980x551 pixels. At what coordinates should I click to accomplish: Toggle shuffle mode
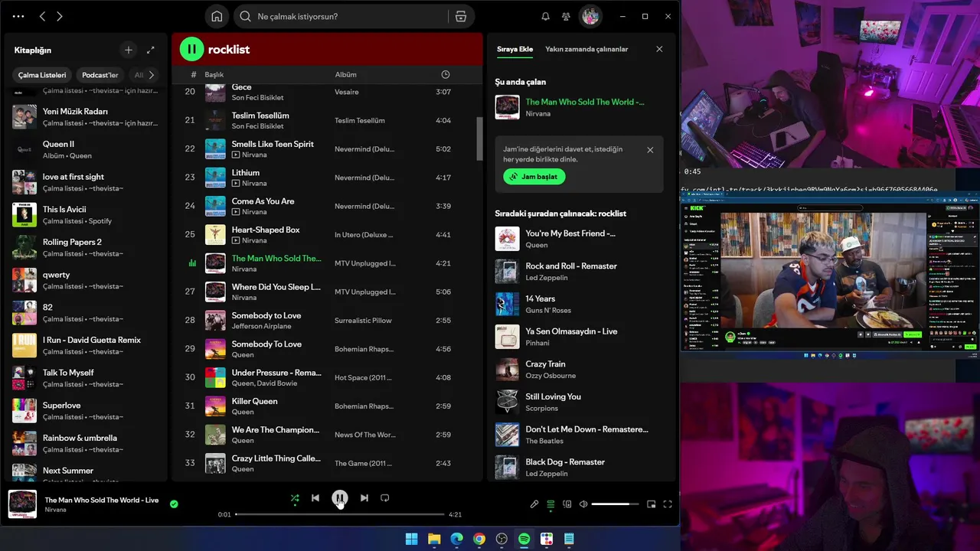pyautogui.click(x=295, y=498)
